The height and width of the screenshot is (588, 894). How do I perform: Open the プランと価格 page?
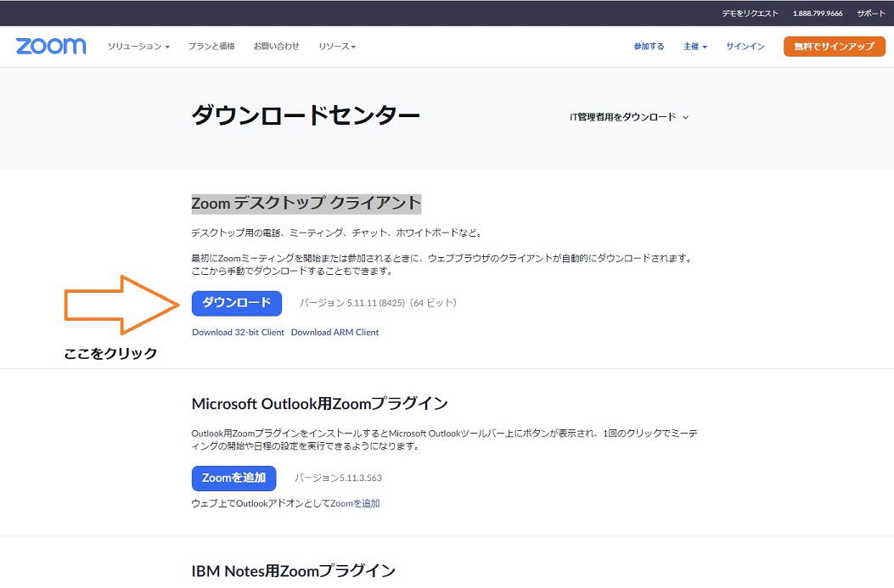click(x=211, y=46)
